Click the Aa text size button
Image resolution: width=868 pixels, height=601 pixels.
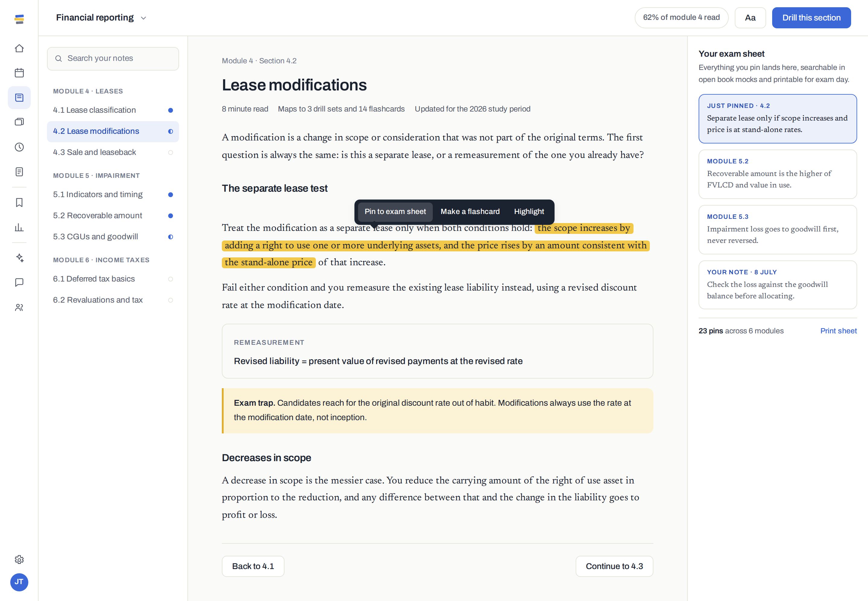point(750,18)
